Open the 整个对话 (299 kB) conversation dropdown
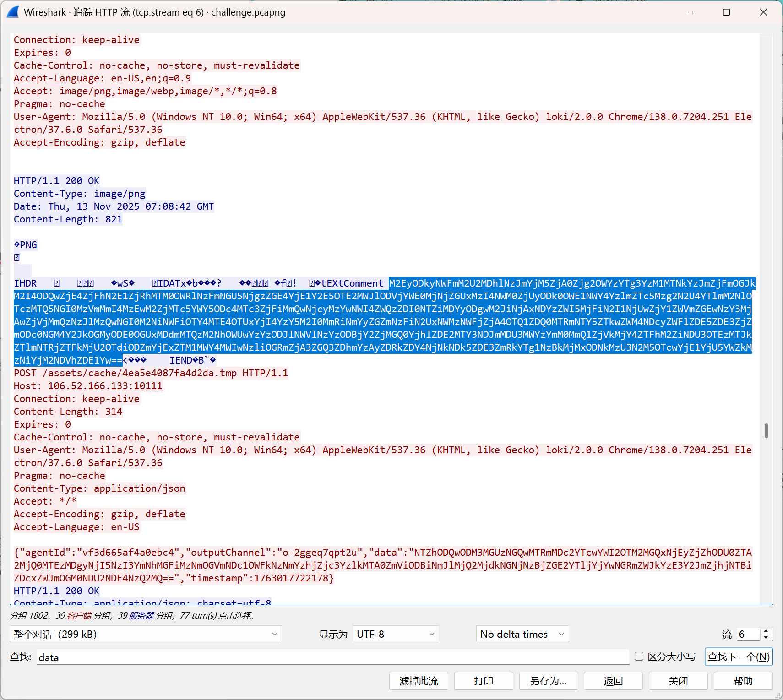This screenshot has width=783, height=700. click(146, 634)
